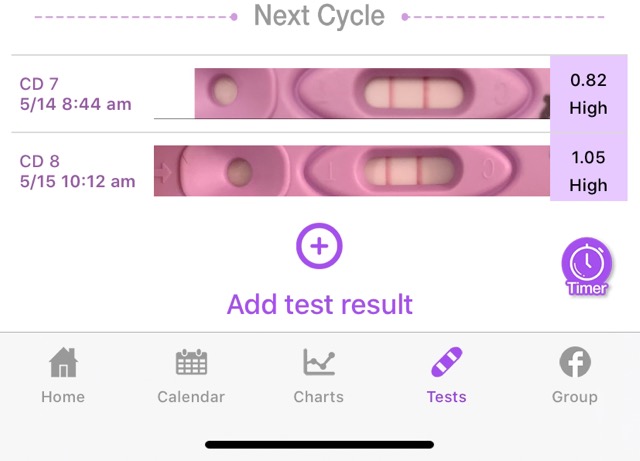Screen dimensions: 640x461
Task: Tap the Calendar grid icon
Action: (x=191, y=362)
